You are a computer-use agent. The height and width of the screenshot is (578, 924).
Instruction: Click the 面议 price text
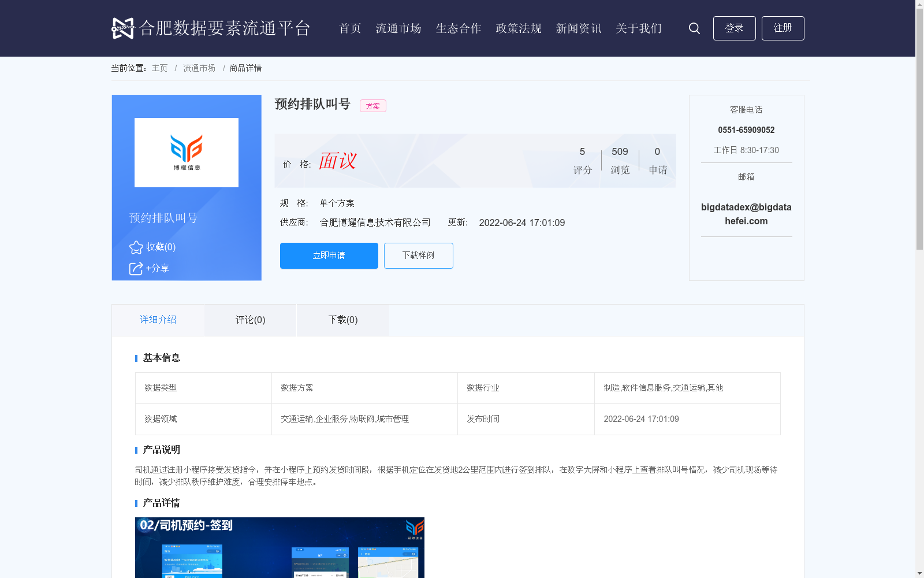click(x=338, y=161)
